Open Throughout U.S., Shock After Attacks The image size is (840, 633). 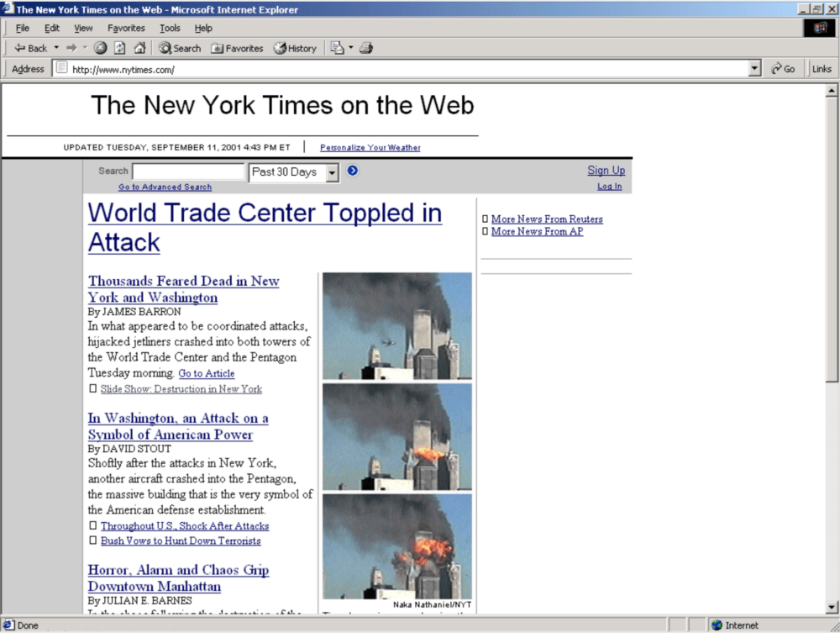pyautogui.click(x=185, y=526)
